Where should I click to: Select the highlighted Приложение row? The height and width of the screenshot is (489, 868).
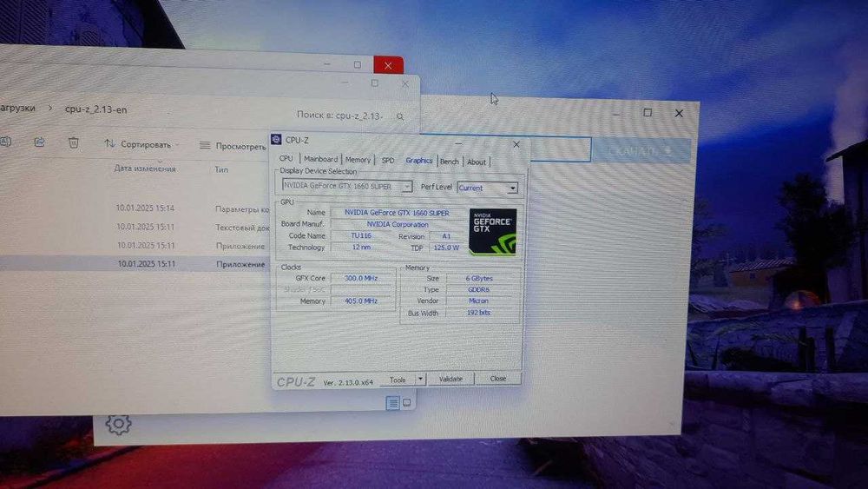[x=135, y=264]
